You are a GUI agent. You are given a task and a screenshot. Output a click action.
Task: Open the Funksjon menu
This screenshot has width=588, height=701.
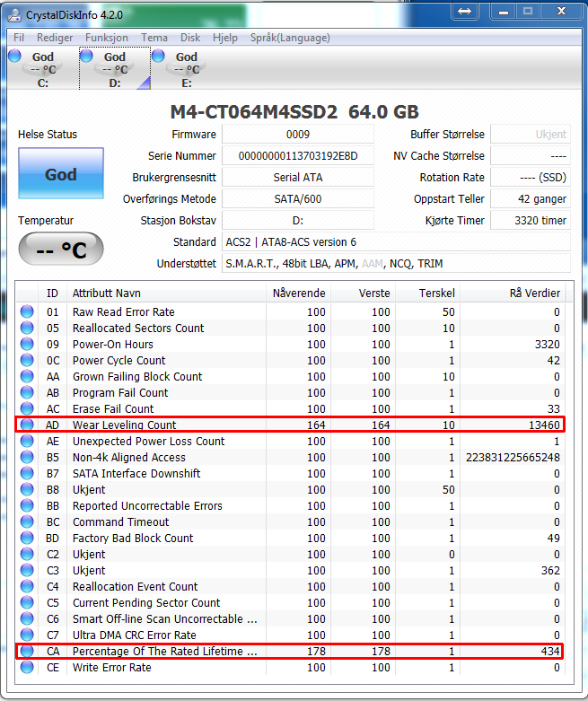tap(107, 38)
